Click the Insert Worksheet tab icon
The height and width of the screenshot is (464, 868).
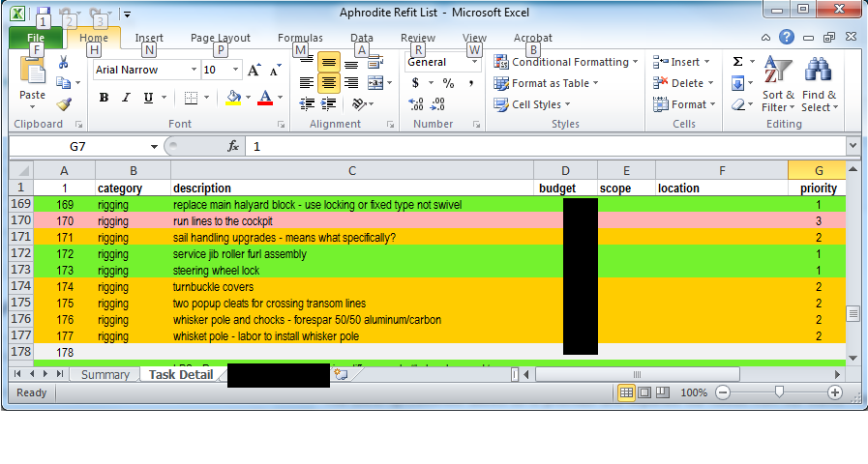tap(340, 374)
